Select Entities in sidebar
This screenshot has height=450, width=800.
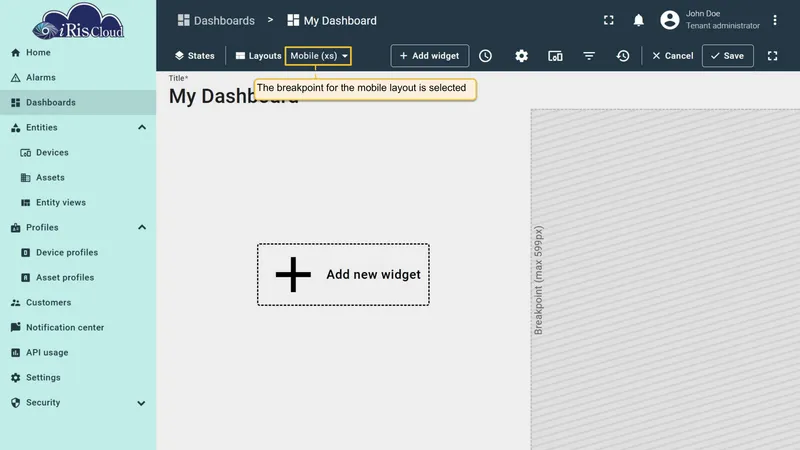[x=78, y=128]
